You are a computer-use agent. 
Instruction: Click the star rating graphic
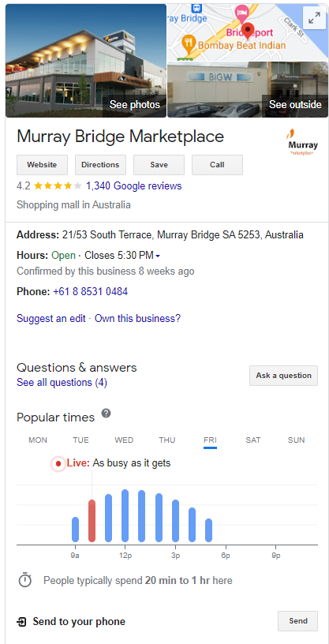coord(58,186)
